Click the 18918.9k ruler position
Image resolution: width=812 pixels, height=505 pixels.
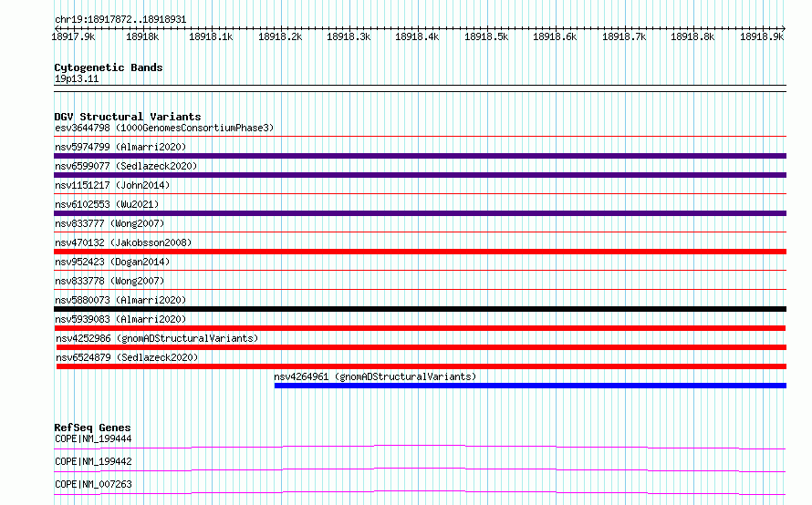762,36
